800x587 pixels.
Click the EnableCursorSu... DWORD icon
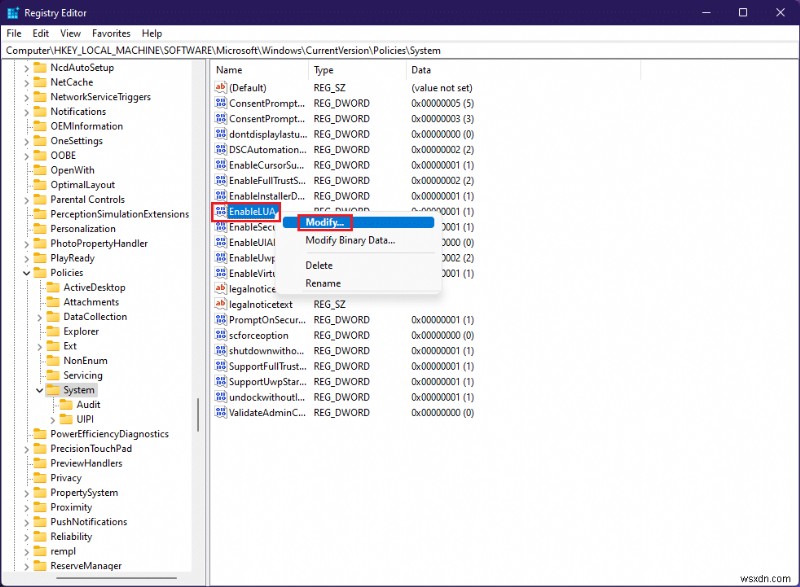tap(220, 165)
